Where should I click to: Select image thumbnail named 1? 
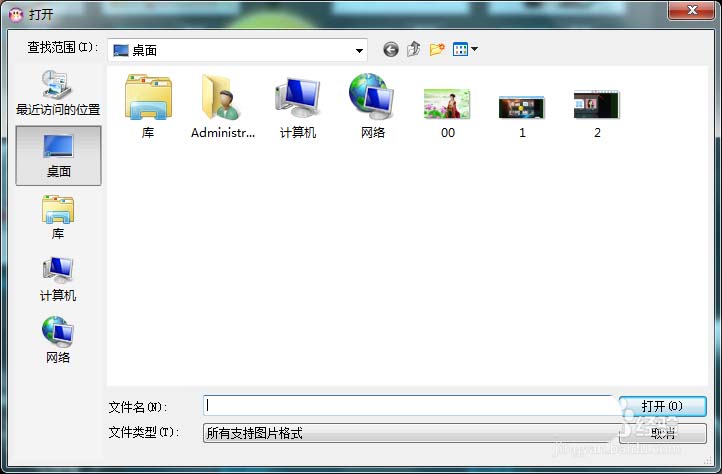[522, 116]
